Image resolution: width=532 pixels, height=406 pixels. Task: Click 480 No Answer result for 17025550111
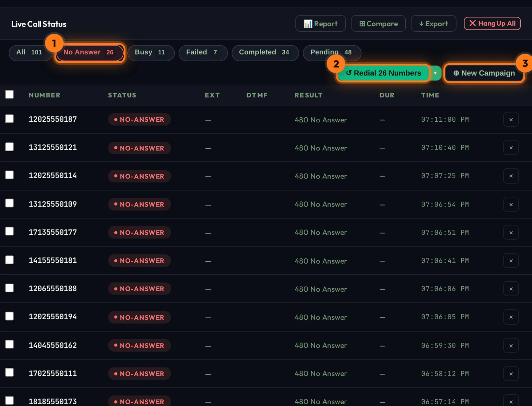click(x=321, y=374)
